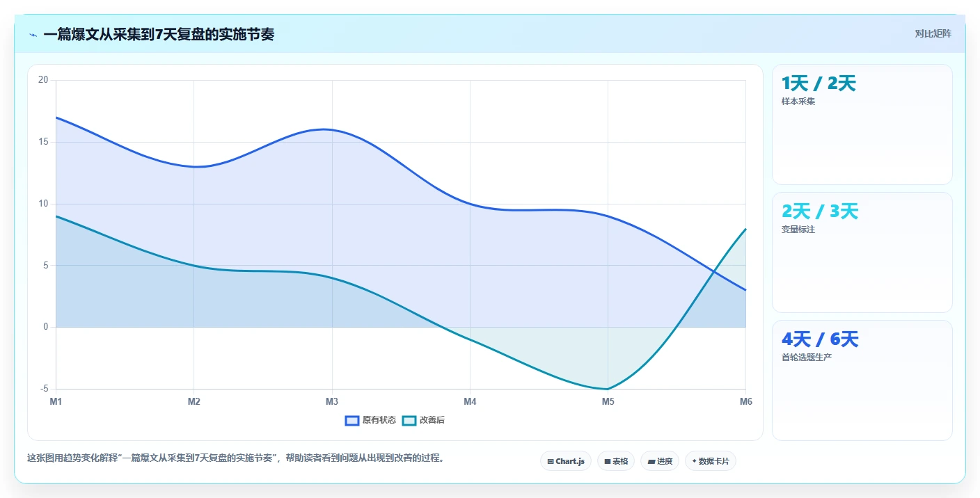The image size is (980, 498).
Task: Click the 进度 tag pill
Action: point(660,461)
